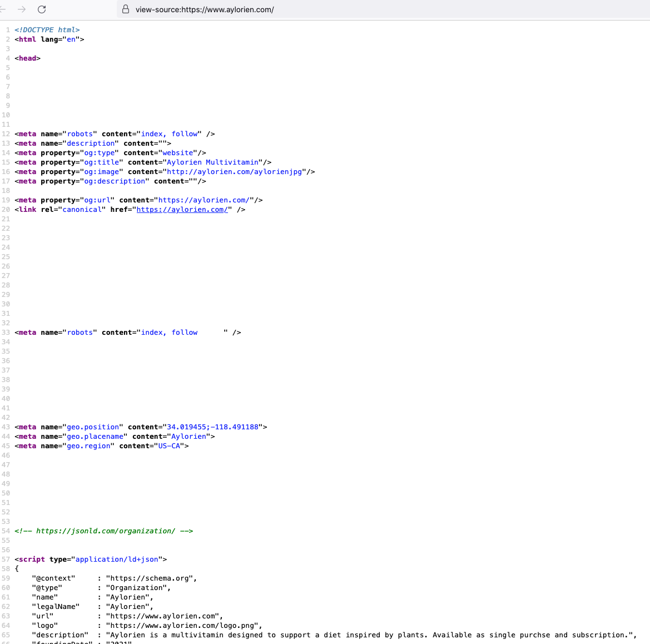
Task: Click the view-source URL in address bar
Action: click(205, 9)
